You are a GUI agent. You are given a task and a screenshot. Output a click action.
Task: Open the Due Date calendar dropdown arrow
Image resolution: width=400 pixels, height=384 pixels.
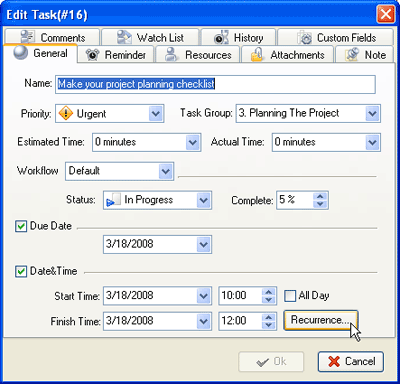203,245
